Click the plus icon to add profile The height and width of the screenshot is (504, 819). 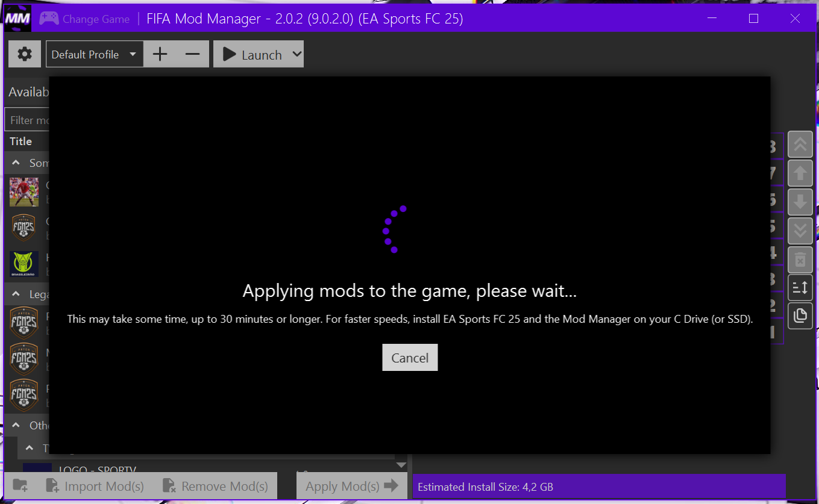point(160,54)
